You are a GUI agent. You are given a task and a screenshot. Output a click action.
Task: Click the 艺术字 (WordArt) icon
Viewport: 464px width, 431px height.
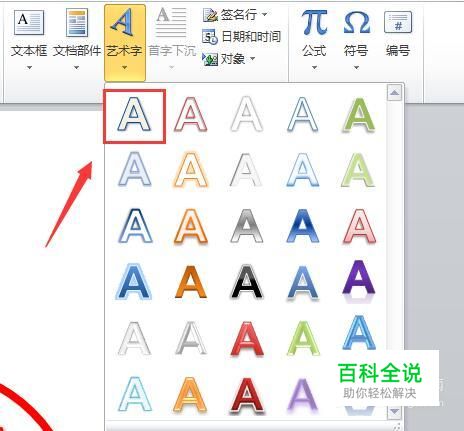[x=124, y=23]
